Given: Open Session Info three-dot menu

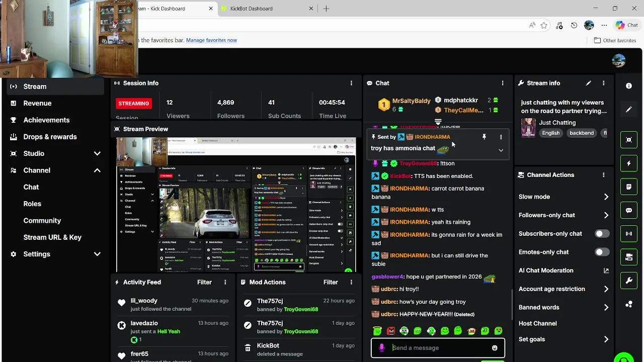Looking at the screenshot, I should 351,83.
